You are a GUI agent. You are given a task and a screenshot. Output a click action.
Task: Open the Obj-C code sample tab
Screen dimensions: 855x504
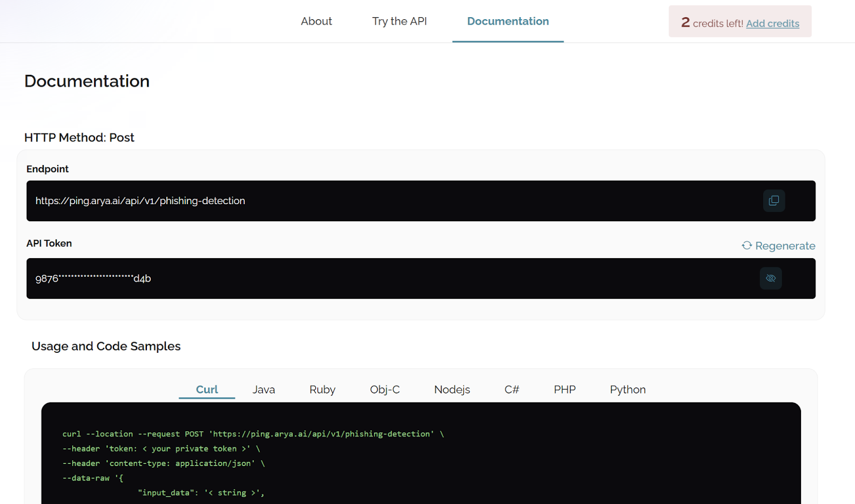point(385,390)
